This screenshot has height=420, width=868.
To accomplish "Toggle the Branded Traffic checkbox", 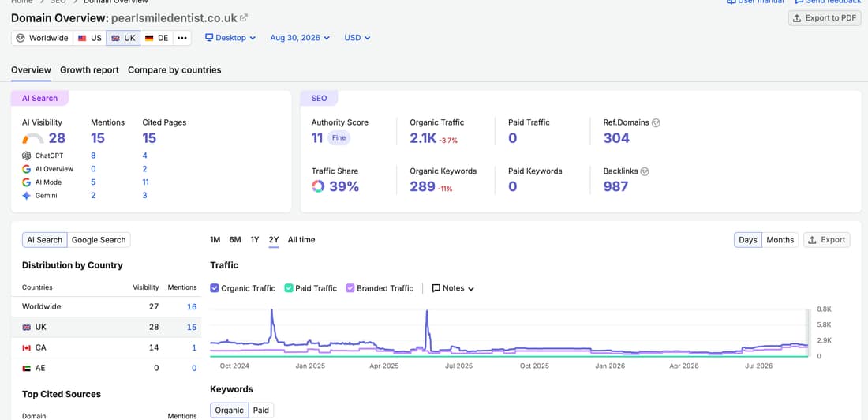I will (x=350, y=288).
